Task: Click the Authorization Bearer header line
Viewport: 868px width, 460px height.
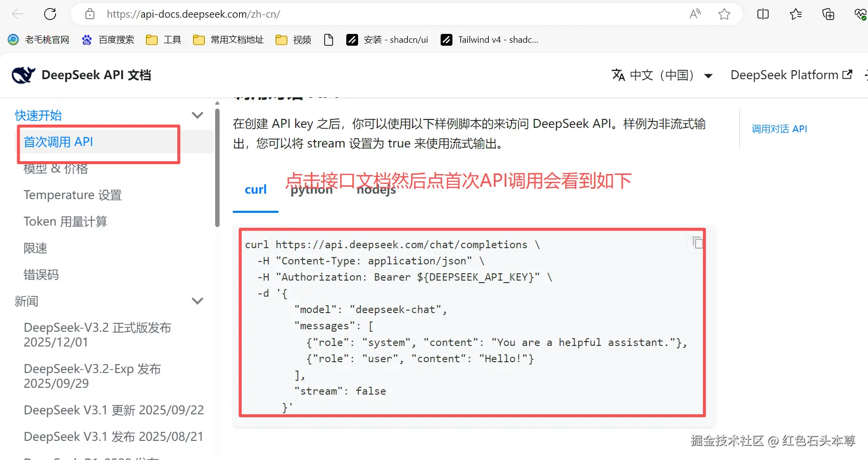Action: coord(405,277)
